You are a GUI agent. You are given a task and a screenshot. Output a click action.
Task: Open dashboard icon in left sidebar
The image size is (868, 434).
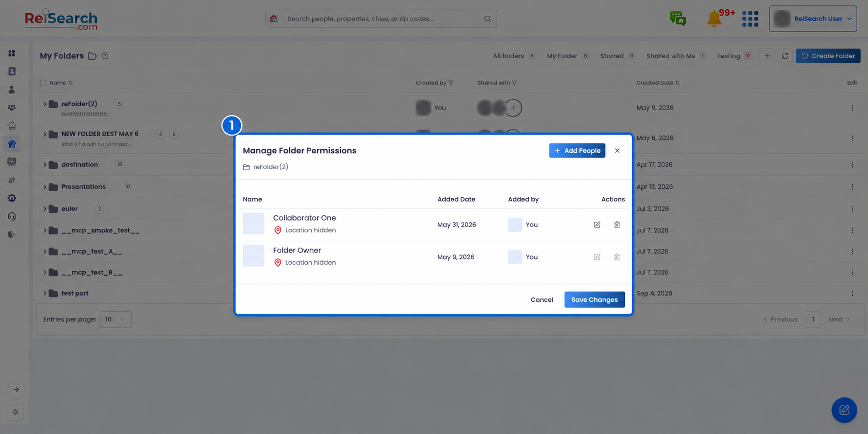[x=12, y=53]
